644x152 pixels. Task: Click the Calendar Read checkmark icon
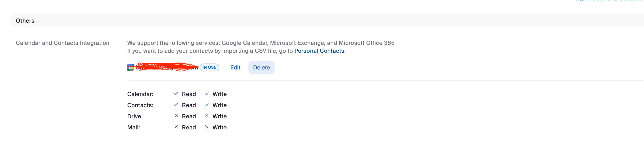176,94
